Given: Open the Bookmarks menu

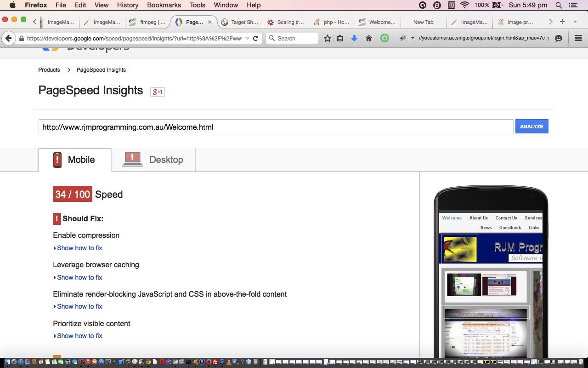Looking at the screenshot, I should [164, 5].
